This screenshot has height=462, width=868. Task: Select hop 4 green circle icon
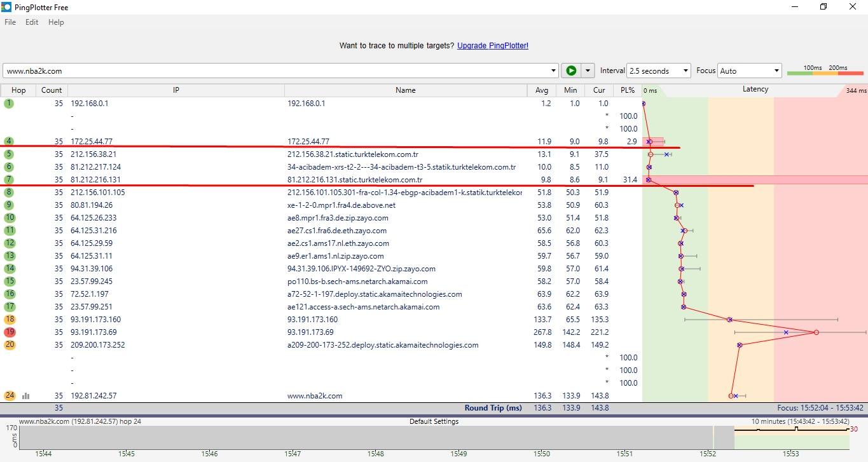pos(10,142)
